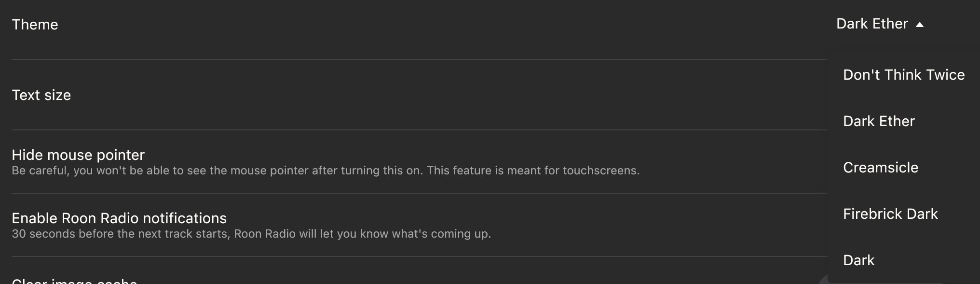Click the partially visible Clear image cache

(x=74, y=281)
